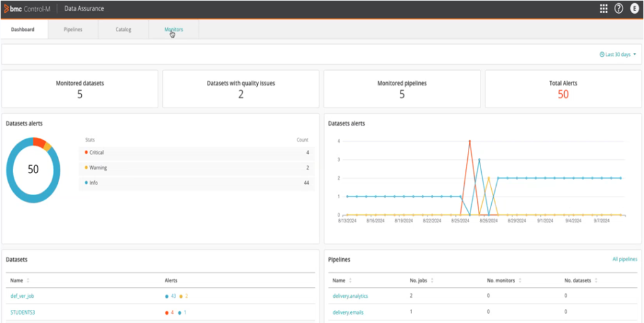Sort pipelines by No. jobs column
The width and height of the screenshot is (644, 323).
[432, 280]
